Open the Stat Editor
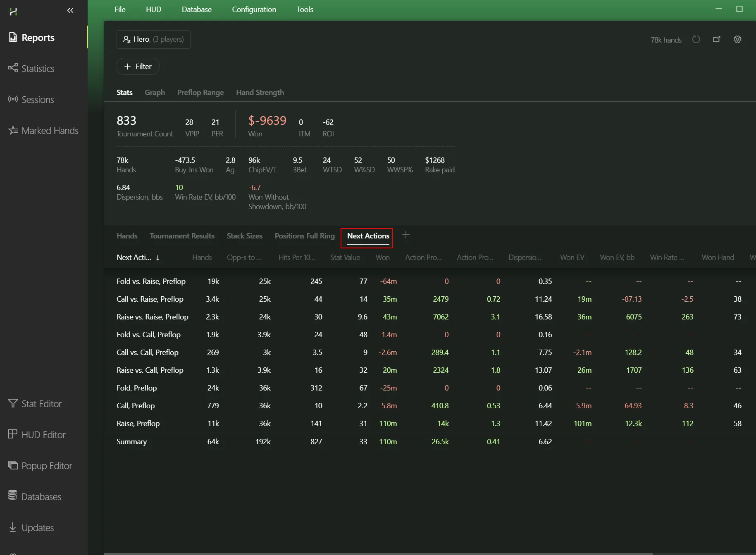 tap(41, 404)
